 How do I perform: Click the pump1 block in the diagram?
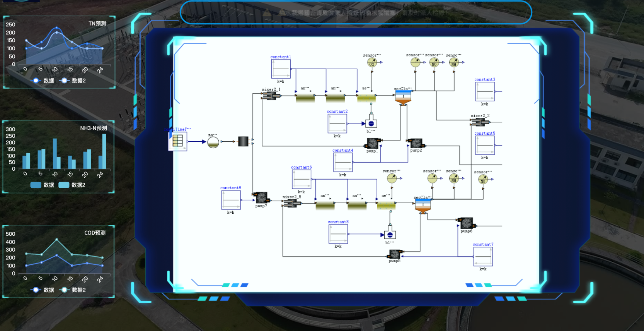[x=372, y=144]
